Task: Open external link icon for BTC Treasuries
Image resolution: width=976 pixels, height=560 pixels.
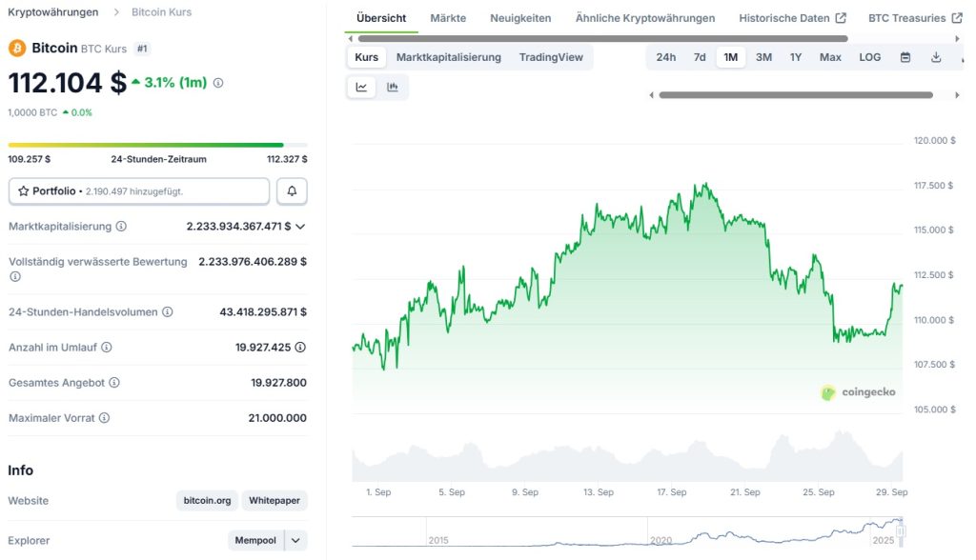Action: [957, 18]
